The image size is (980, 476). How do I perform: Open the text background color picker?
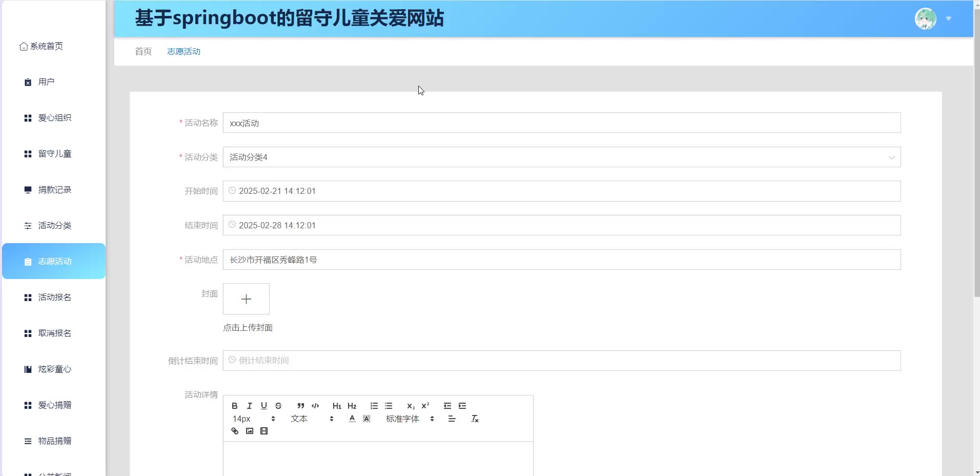pos(366,419)
